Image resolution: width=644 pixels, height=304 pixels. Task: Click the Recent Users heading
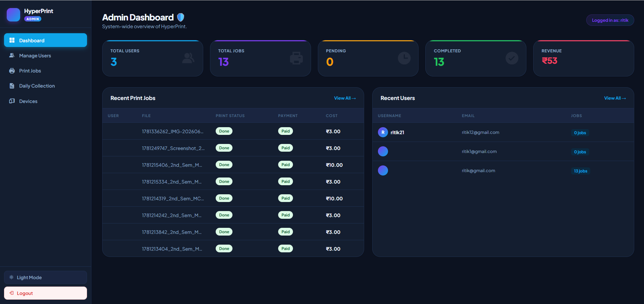[x=397, y=98]
